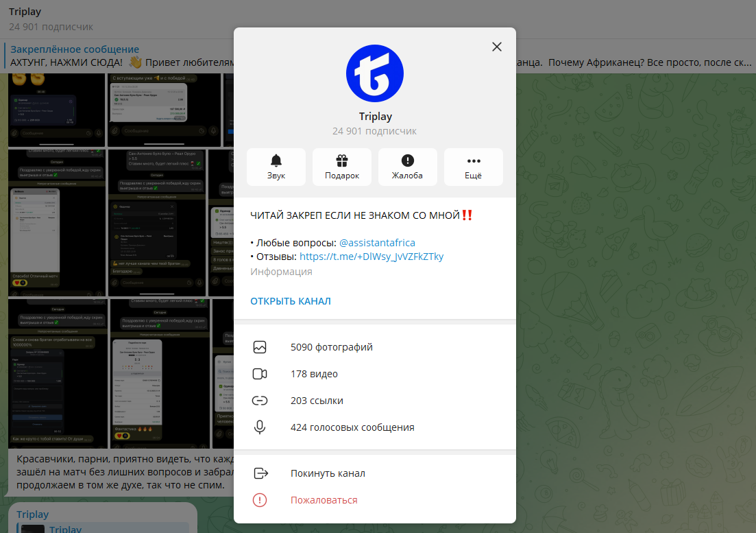Click the red report warning circle icon
The image size is (756, 533).
coord(260,500)
